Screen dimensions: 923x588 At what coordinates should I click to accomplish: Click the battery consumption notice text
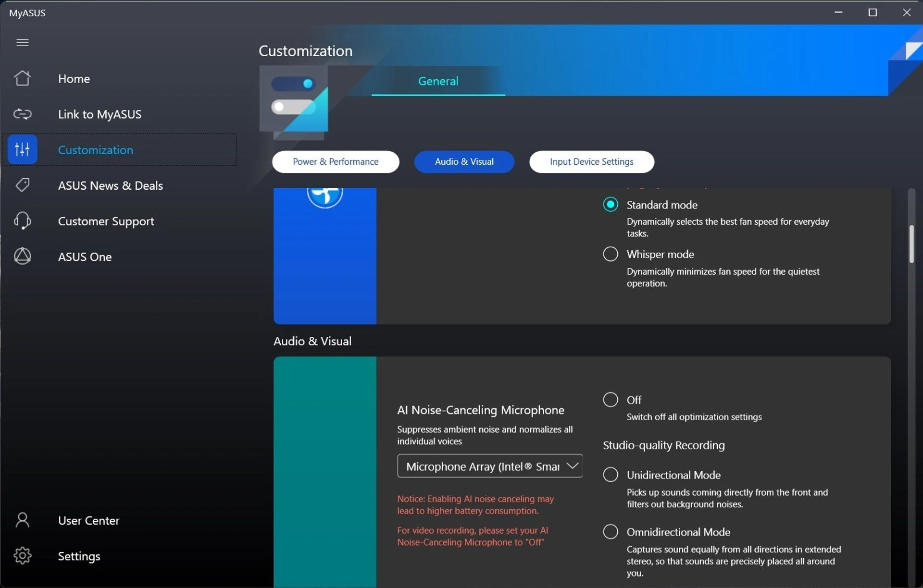[x=475, y=505]
